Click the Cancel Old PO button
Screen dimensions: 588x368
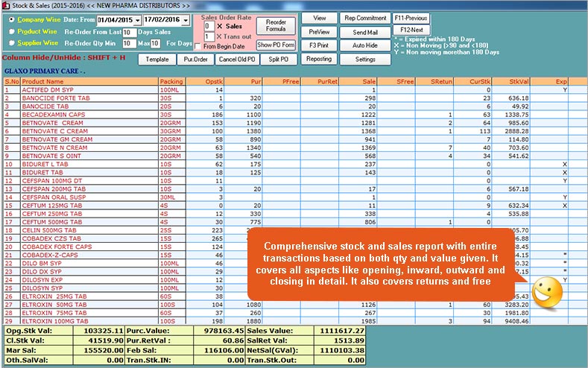pyautogui.click(x=237, y=59)
